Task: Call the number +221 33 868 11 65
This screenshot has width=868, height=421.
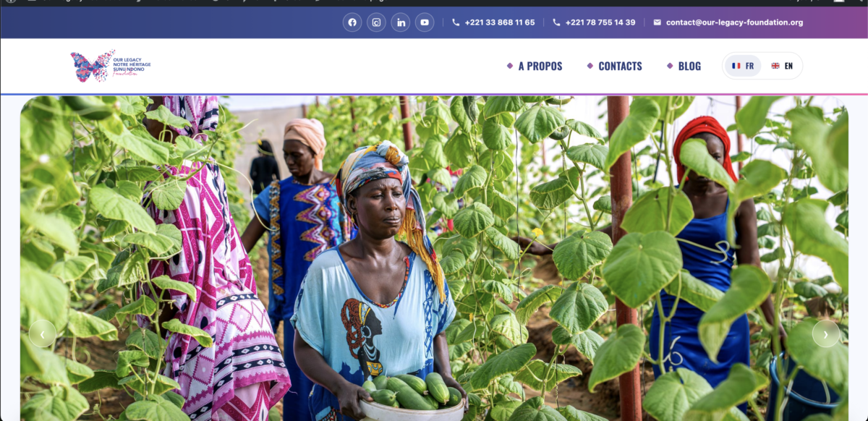Action: pyautogui.click(x=500, y=22)
